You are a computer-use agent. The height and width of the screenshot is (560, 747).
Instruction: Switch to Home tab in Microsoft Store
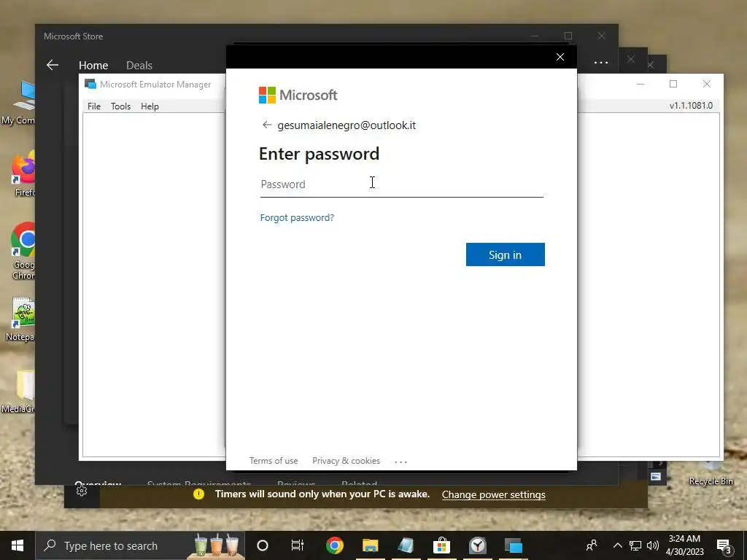point(93,65)
